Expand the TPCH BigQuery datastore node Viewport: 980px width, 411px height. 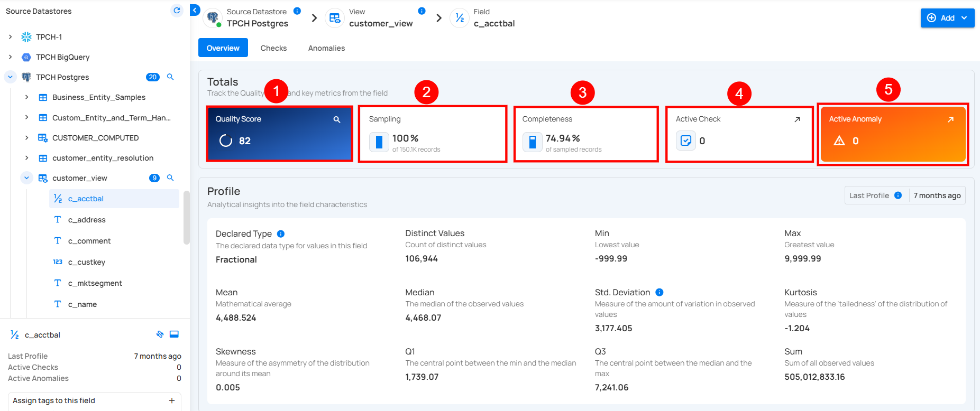click(x=10, y=57)
